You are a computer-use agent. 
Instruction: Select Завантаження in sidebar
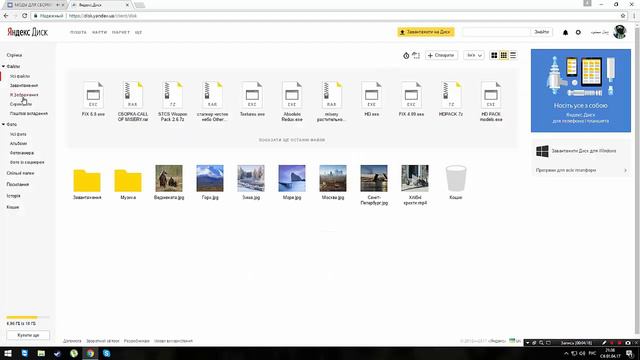click(24, 86)
